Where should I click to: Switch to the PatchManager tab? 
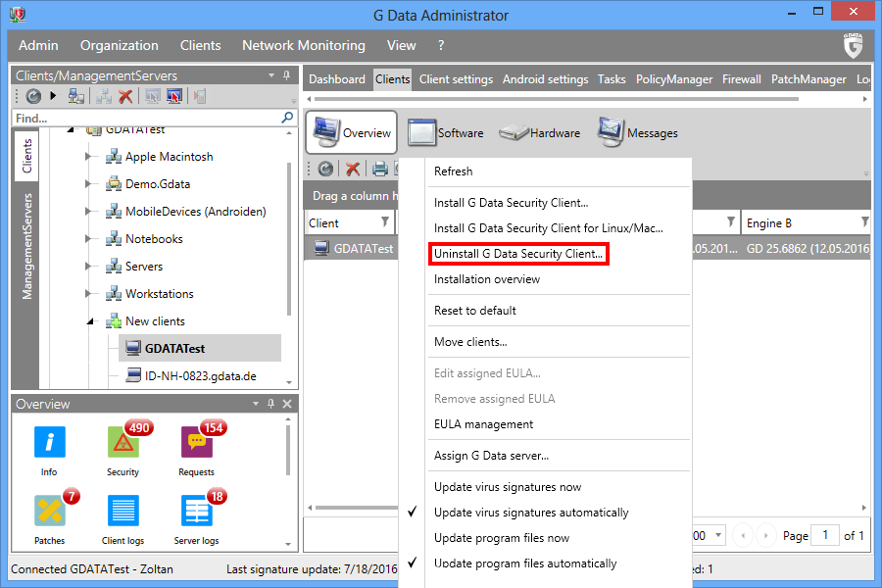click(x=808, y=79)
